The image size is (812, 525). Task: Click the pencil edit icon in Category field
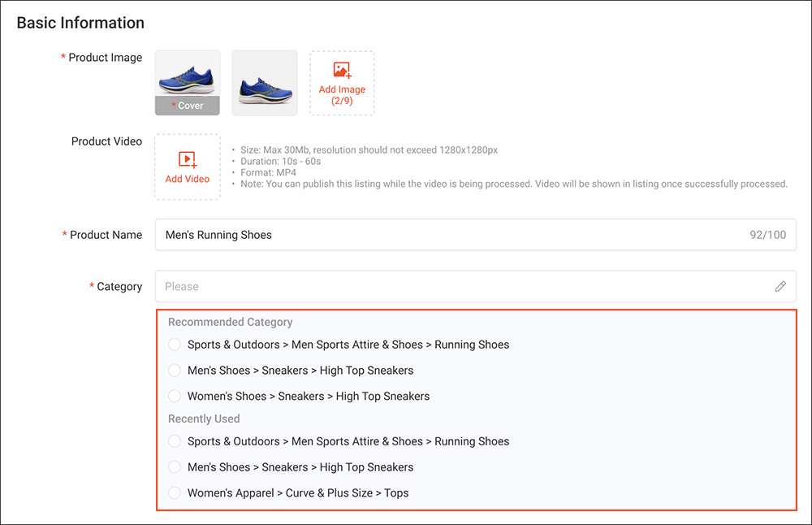point(780,286)
